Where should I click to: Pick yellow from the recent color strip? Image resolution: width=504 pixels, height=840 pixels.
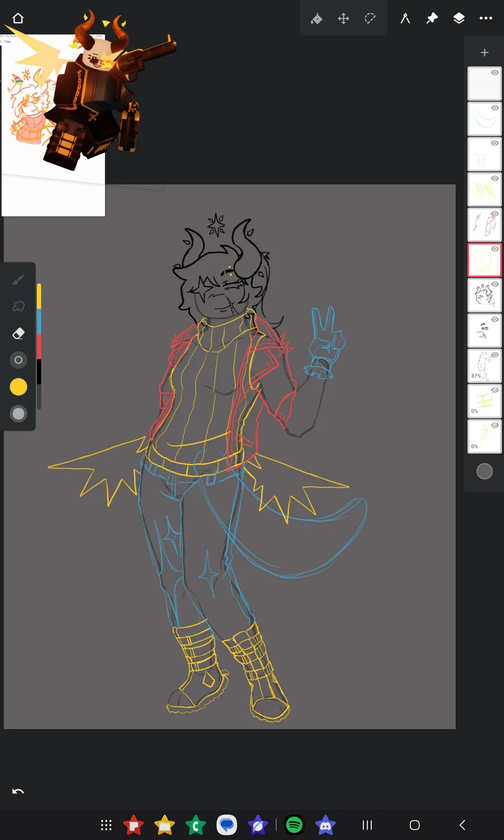[x=39, y=297]
